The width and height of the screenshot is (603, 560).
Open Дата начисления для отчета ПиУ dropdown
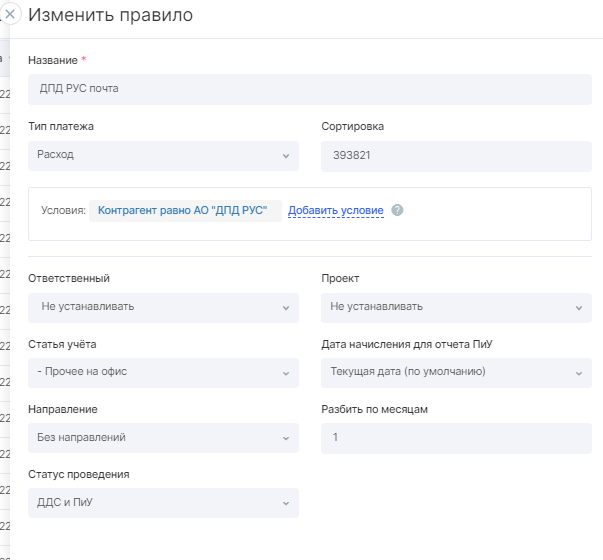[456, 372]
